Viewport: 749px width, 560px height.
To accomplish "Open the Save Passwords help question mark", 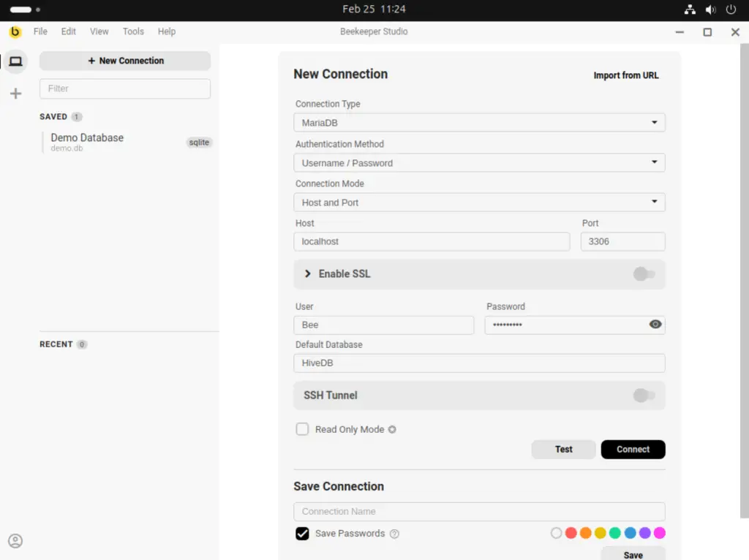I will (395, 534).
